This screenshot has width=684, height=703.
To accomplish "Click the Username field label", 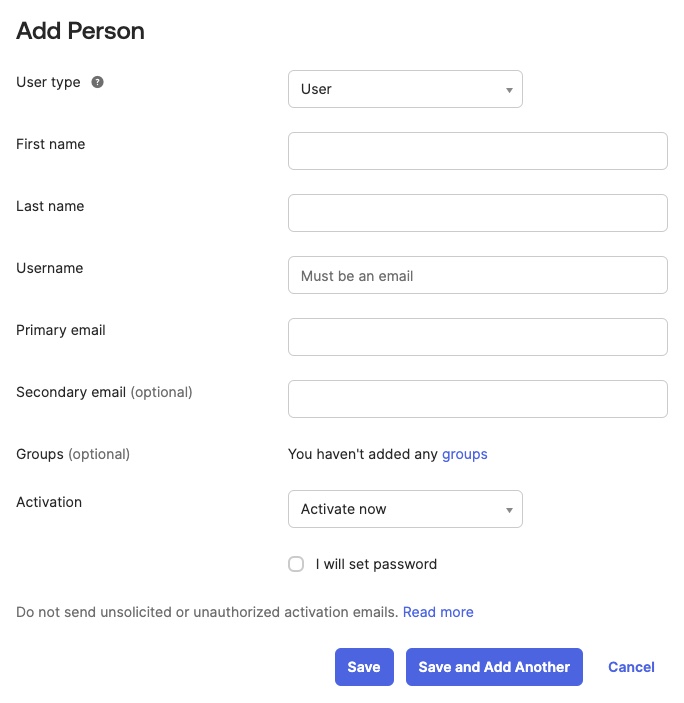I will (50, 268).
